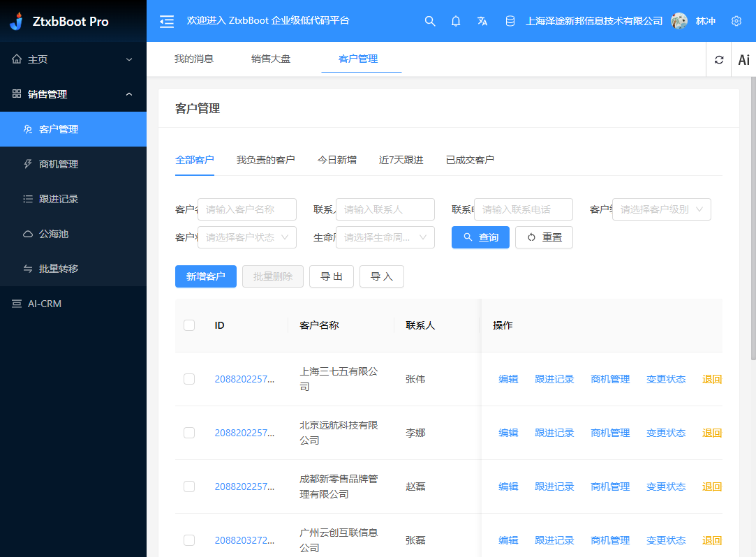Click the swap icon beside 批量转移
Image resolution: width=756 pixels, height=557 pixels.
[x=28, y=269]
